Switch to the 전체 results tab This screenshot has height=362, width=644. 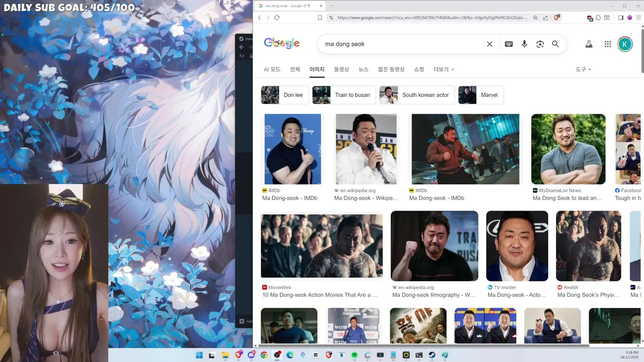295,69
